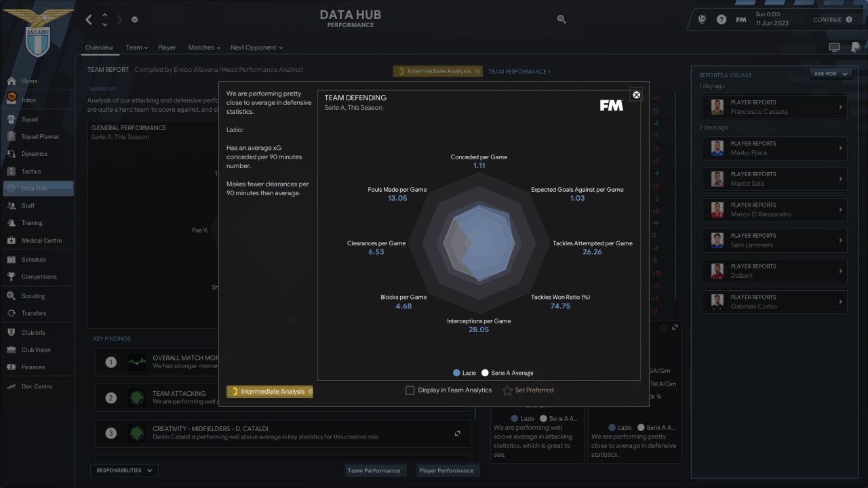868x488 pixels.
Task: Select the Overview tab
Action: 99,47
